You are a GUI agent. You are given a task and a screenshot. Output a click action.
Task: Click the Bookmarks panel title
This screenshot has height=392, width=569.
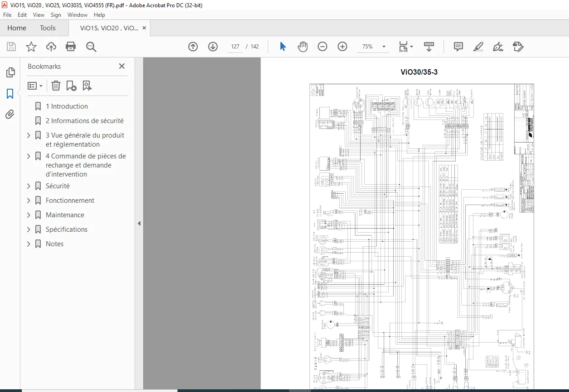pos(44,66)
